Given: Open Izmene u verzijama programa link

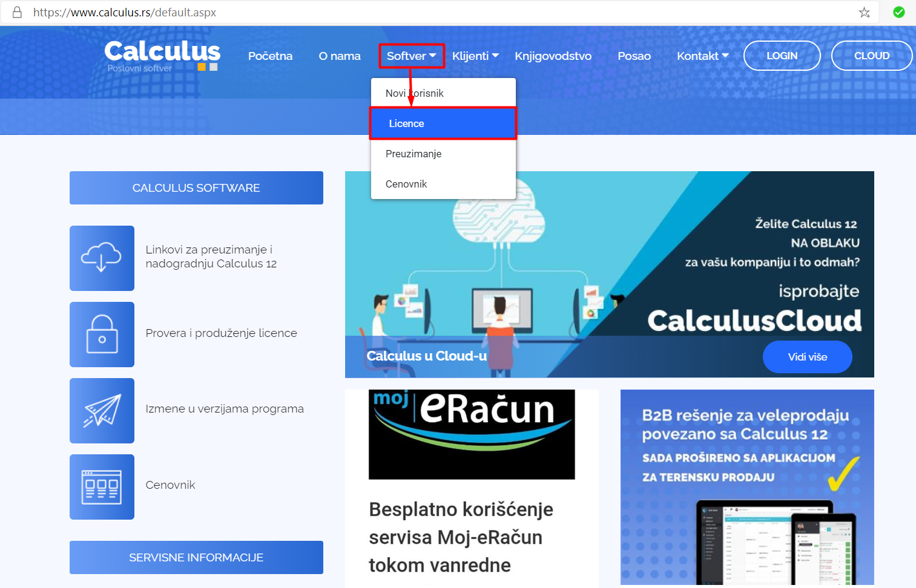Looking at the screenshot, I should coord(225,409).
